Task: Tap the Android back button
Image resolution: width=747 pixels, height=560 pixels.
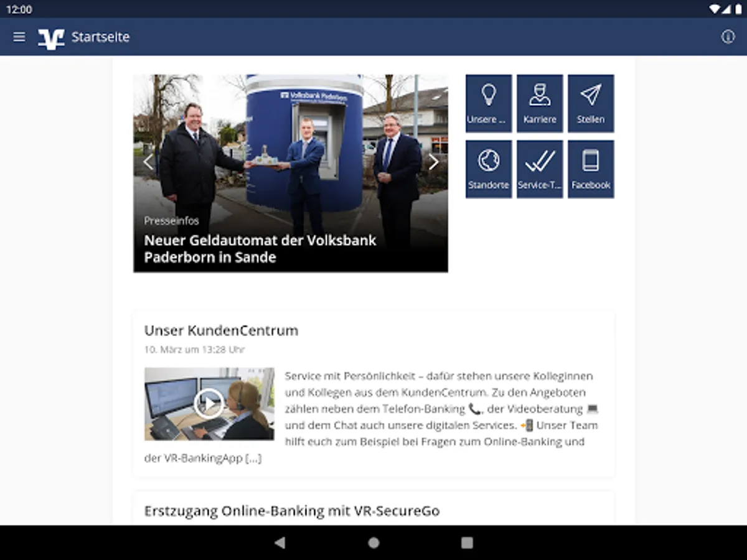Action: coord(280,543)
